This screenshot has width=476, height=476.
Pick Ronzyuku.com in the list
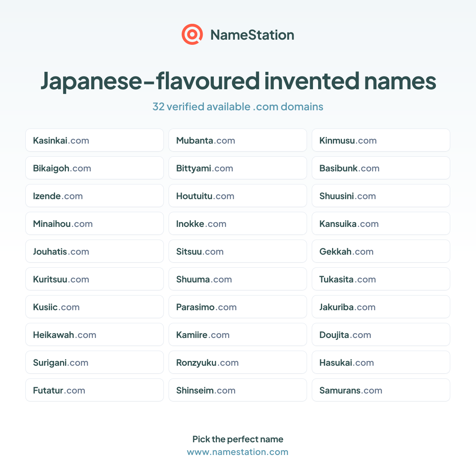(x=238, y=362)
